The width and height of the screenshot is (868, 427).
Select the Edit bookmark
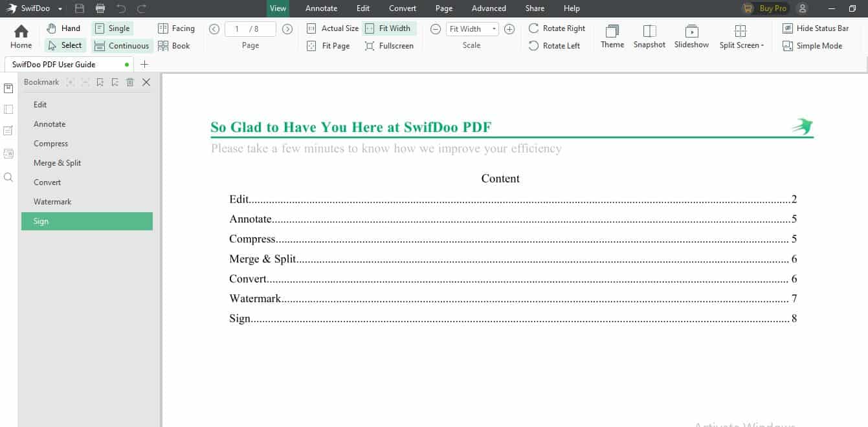pos(87,105)
